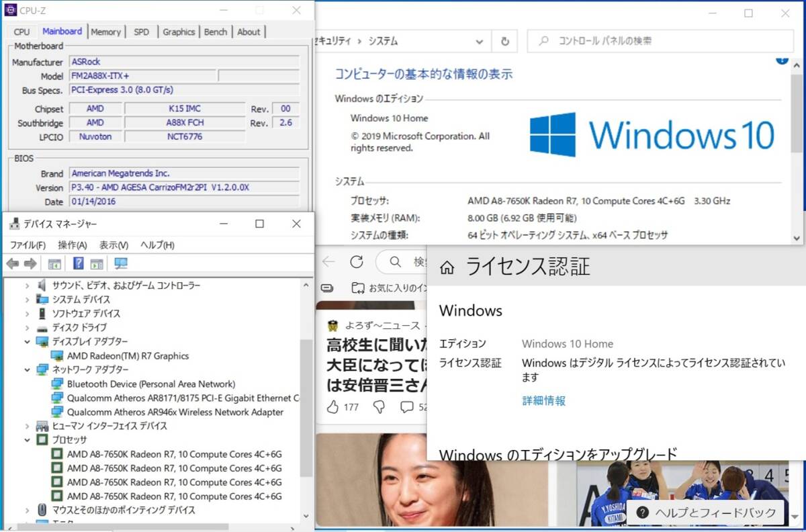Click the magnifier icon in the browser address bar
The width and height of the screenshot is (806, 532).
pyautogui.click(x=396, y=261)
